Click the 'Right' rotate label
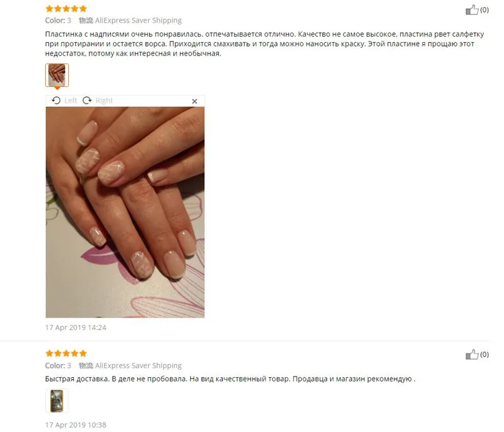This screenshot has height=432, width=504. coord(104,101)
